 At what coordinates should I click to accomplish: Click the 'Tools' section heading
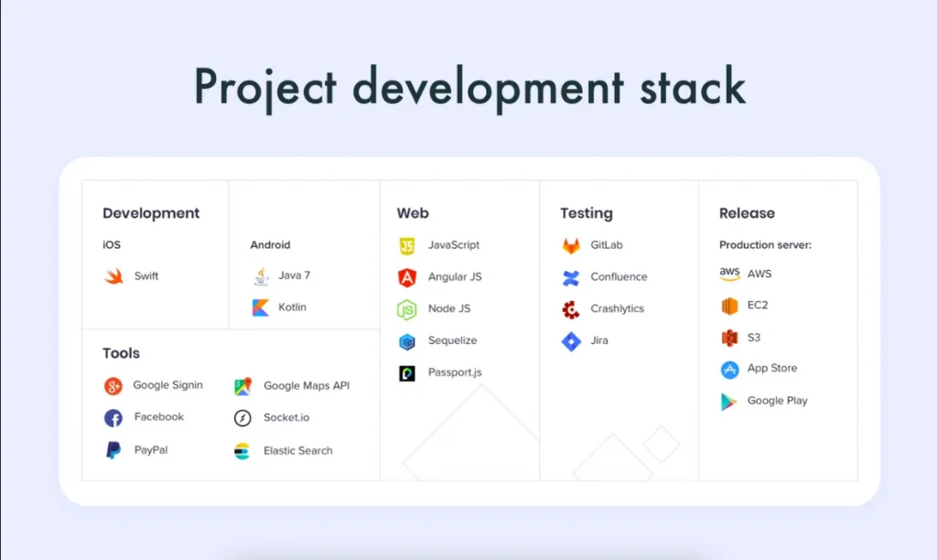(122, 353)
